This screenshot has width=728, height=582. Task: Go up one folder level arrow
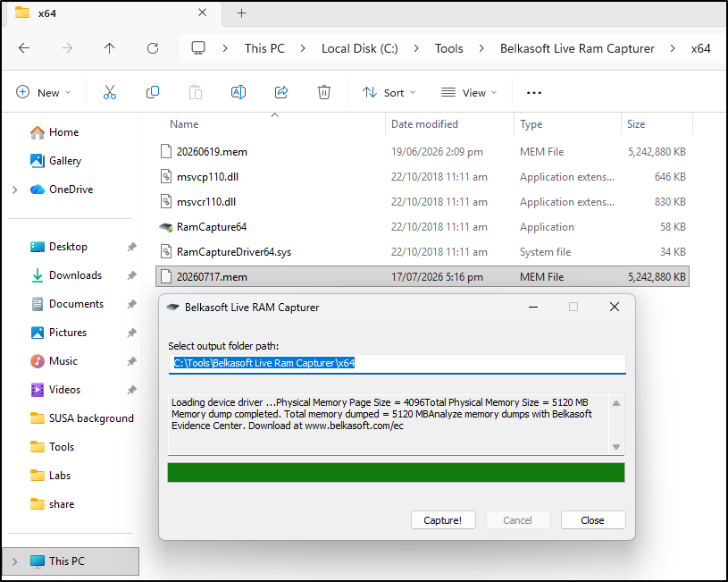point(110,48)
